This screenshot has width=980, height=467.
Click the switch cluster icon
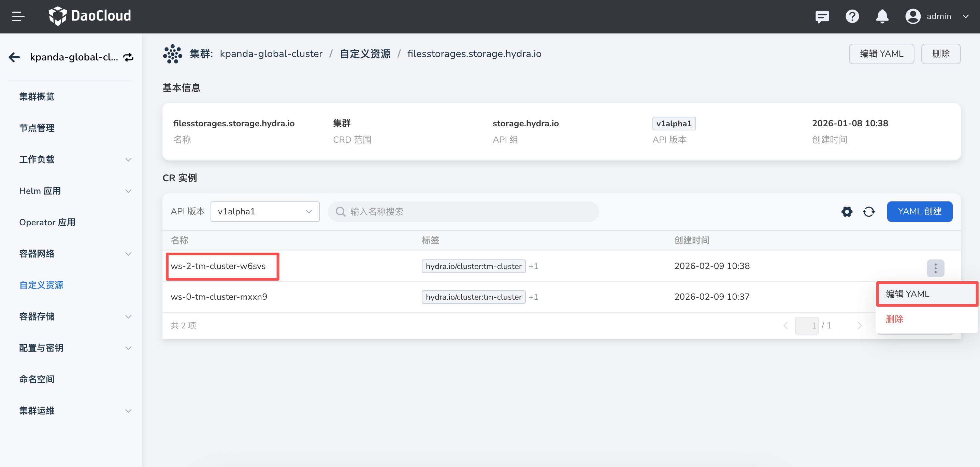(129, 57)
